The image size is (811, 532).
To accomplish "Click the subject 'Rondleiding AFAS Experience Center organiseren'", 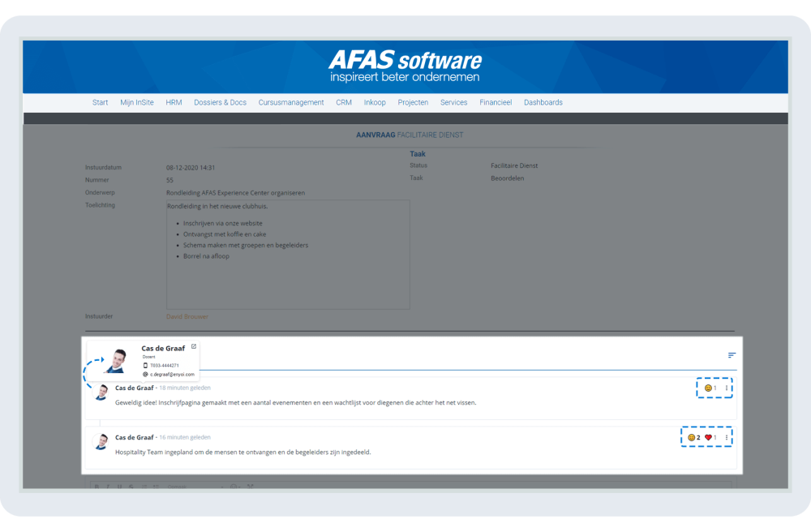I will (x=235, y=193).
